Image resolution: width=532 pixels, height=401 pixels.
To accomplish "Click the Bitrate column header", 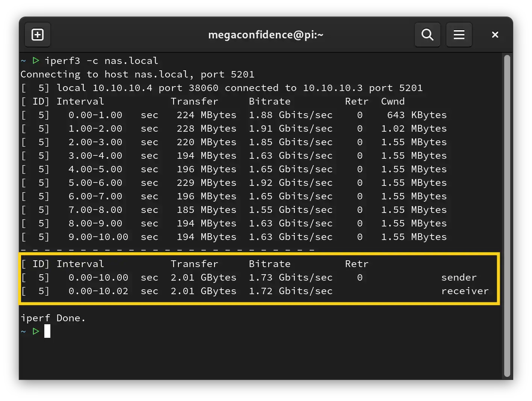I will pos(270,101).
